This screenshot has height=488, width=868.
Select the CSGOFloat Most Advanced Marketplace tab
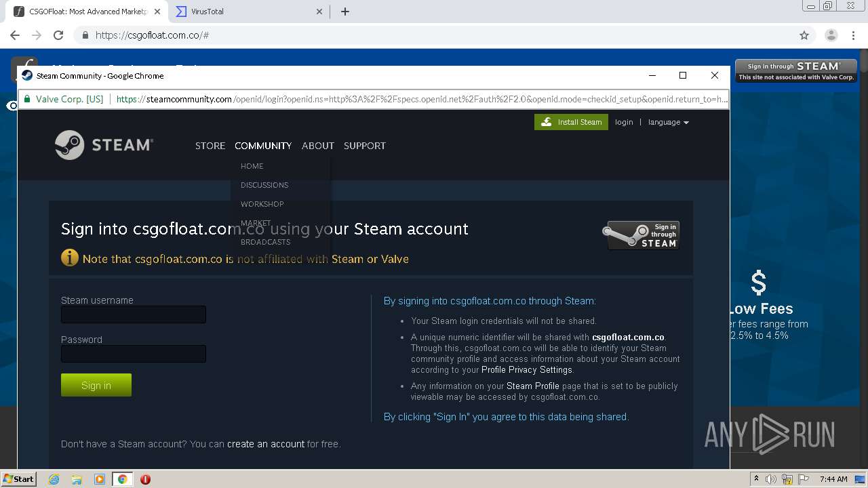87,12
